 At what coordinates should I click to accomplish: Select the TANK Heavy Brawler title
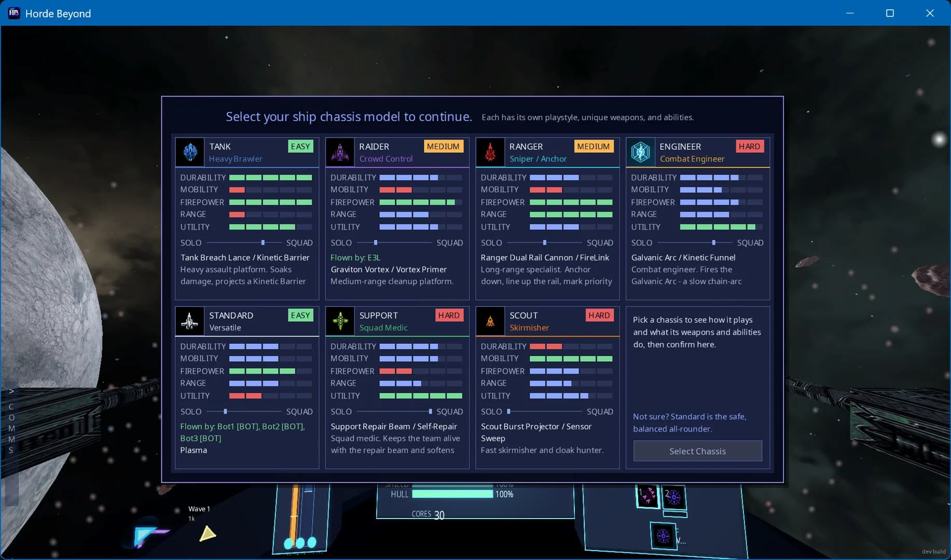coord(236,152)
